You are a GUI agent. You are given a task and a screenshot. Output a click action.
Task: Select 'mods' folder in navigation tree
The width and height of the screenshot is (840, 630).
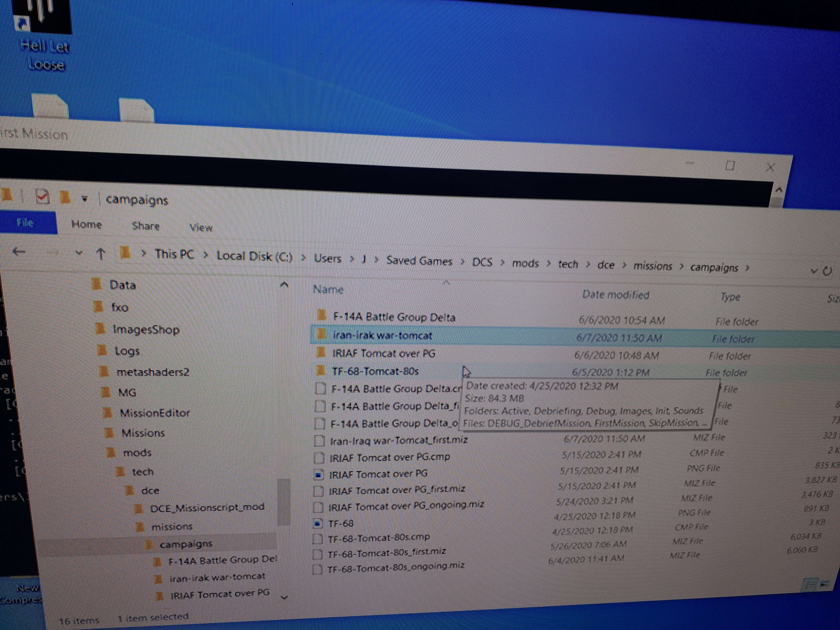click(137, 453)
